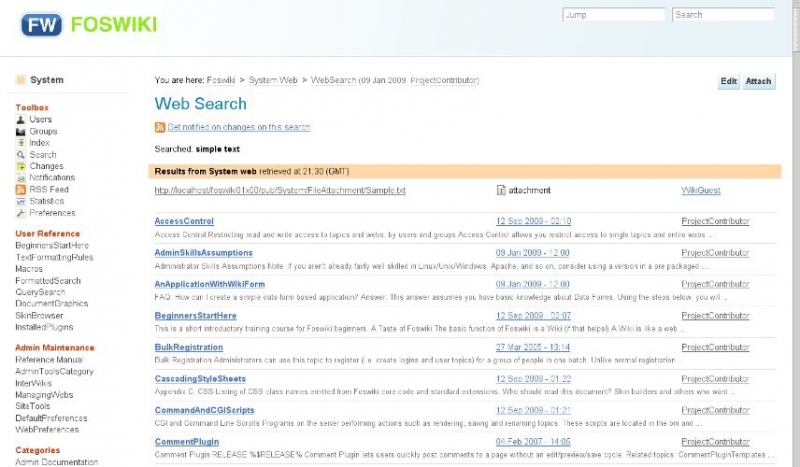This screenshot has height=467, width=800.
Task: Open the Statistics sidebar link
Action: click(46, 201)
